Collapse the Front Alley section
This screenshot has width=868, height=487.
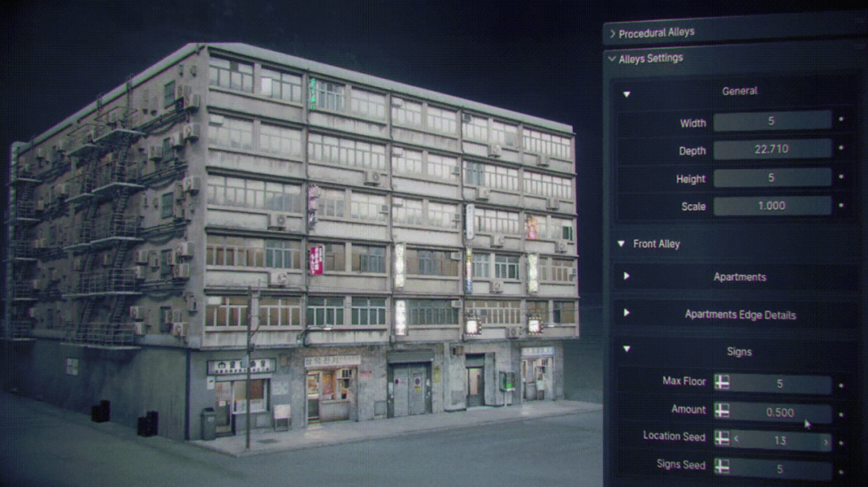(x=621, y=243)
